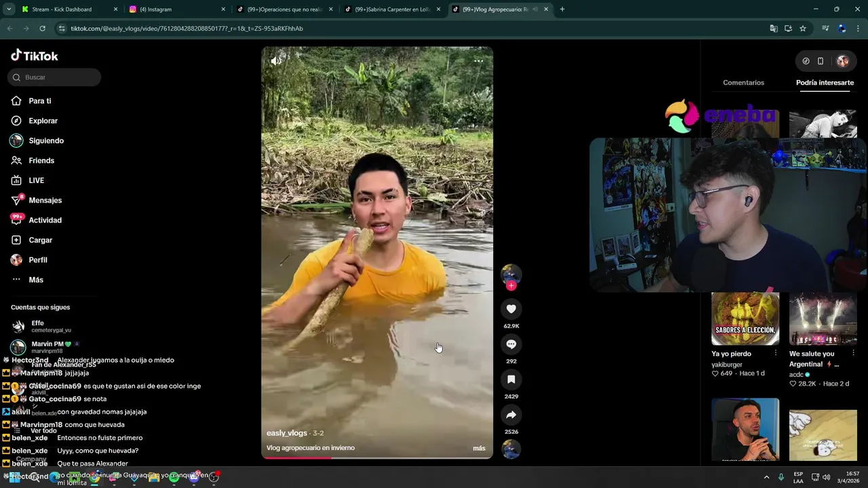
Task: Go to Siguiendo feed
Action: pyautogui.click(x=45, y=140)
